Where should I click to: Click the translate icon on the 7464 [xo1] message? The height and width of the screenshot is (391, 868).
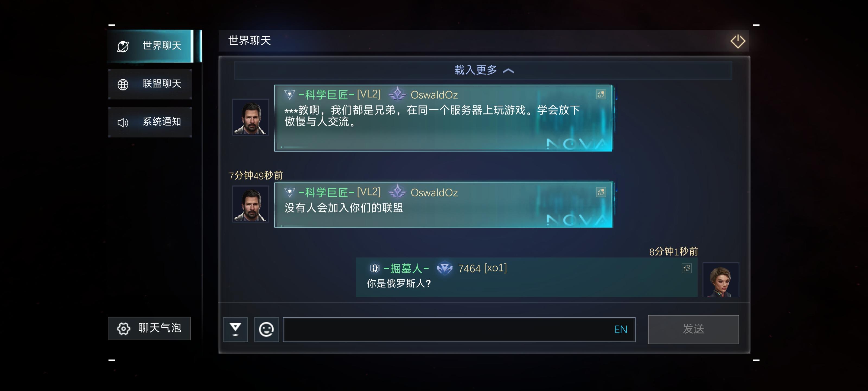687,268
